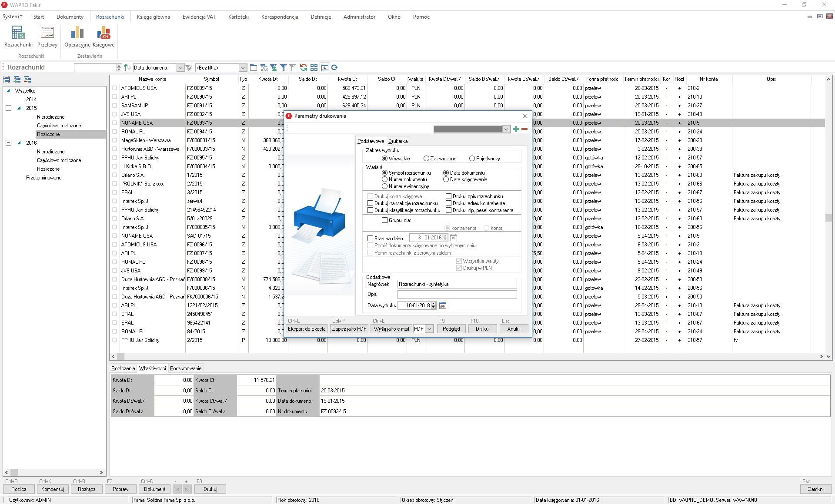Screen dimensions: 835x504
Task: Click the table's horizontal scrollbar thumb
Action: (121, 356)
